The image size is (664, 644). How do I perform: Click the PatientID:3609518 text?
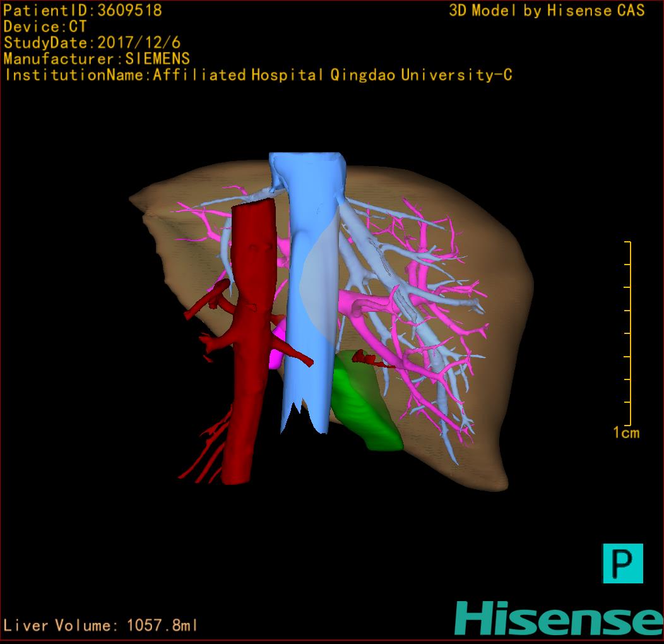point(83,11)
